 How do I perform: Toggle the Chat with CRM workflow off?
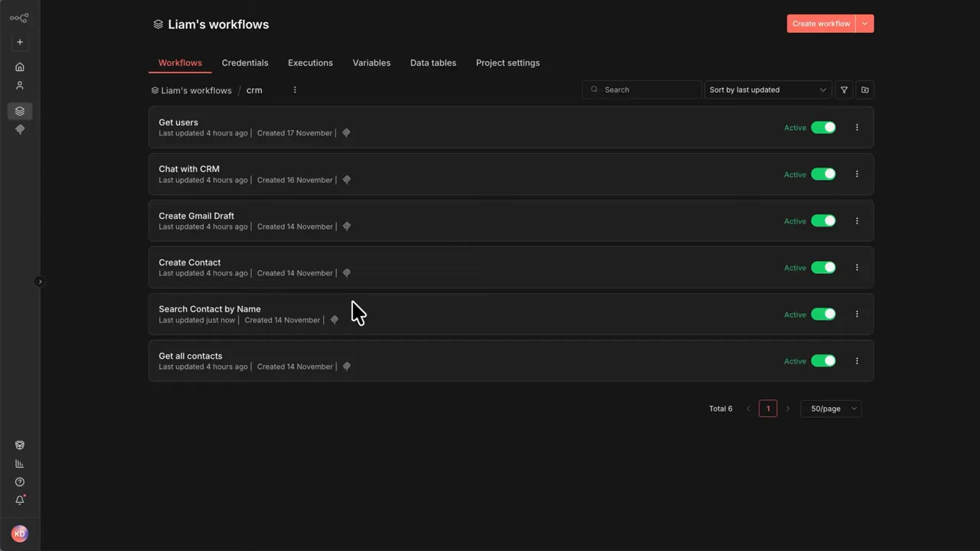[x=823, y=174]
